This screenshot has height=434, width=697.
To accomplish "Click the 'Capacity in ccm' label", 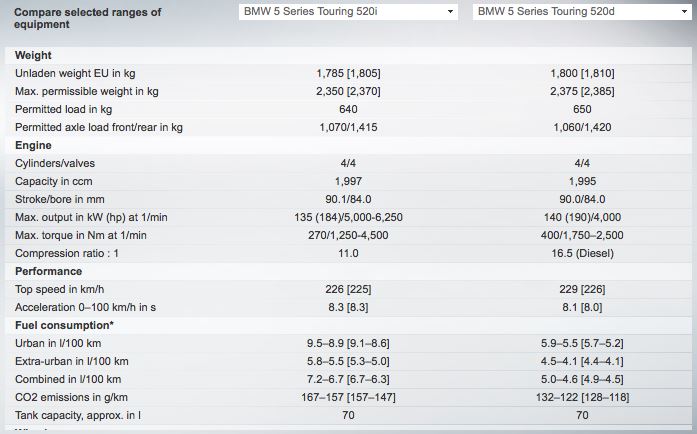I will (x=54, y=181).
